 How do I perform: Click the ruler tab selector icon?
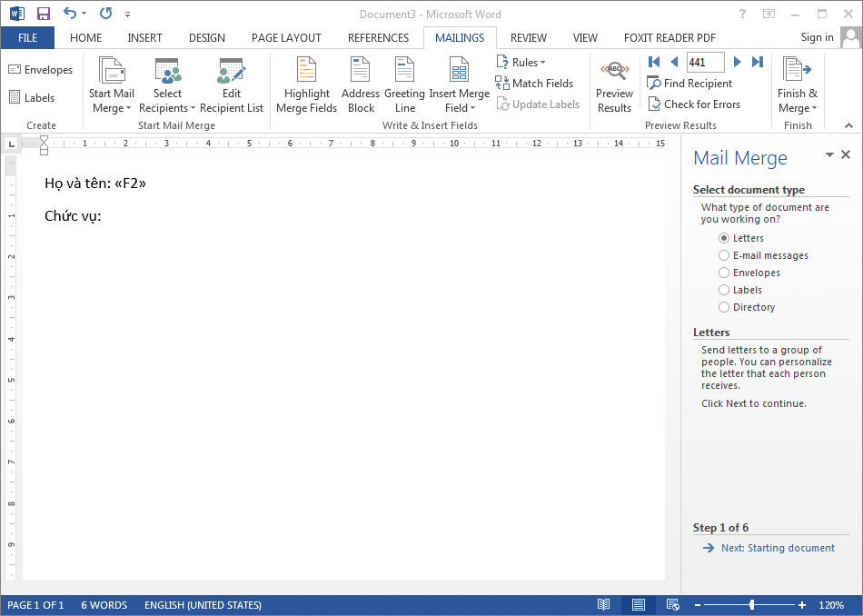(11, 144)
